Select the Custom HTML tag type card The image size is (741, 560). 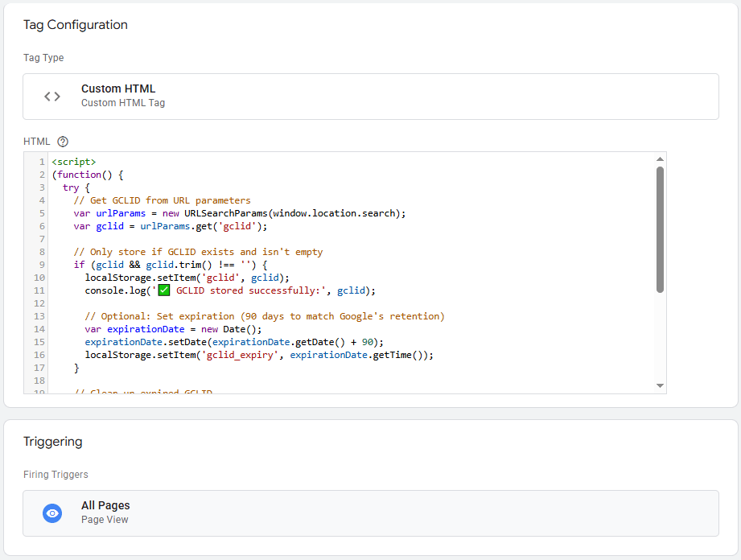coord(370,96)
